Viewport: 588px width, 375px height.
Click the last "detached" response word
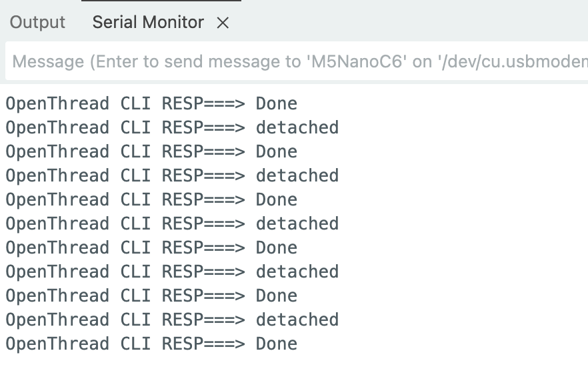pos(297,320)
